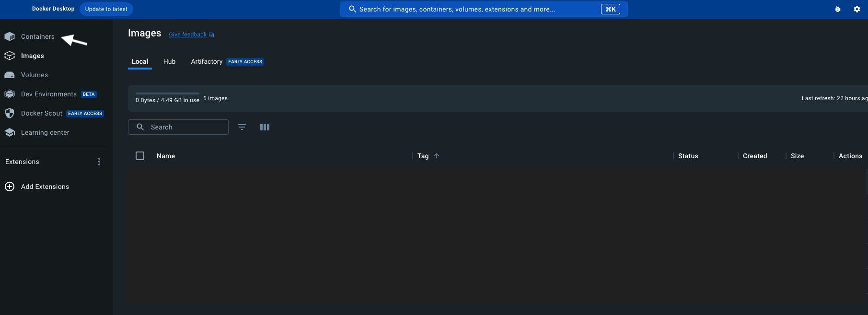Viewport: 868px width, 315px height.
Task: Click the BETA badge near Dev Environments
Action: (89, 94)
